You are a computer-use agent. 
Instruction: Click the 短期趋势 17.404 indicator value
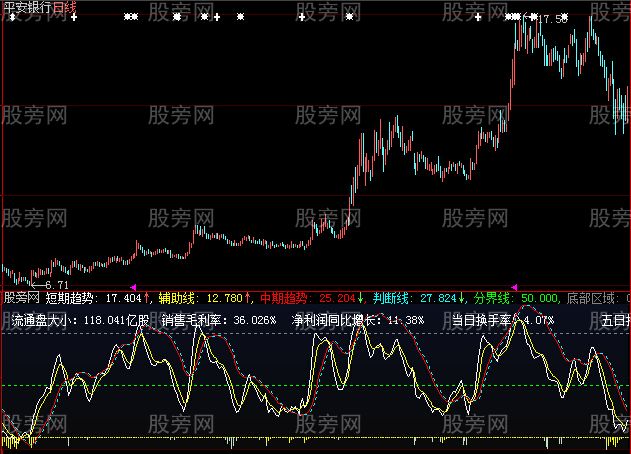97,298
